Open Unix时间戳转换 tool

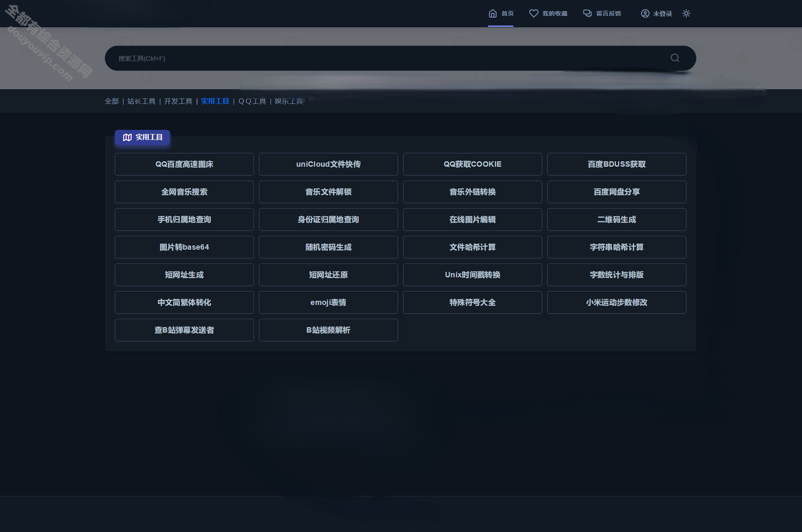click(473, 275)
